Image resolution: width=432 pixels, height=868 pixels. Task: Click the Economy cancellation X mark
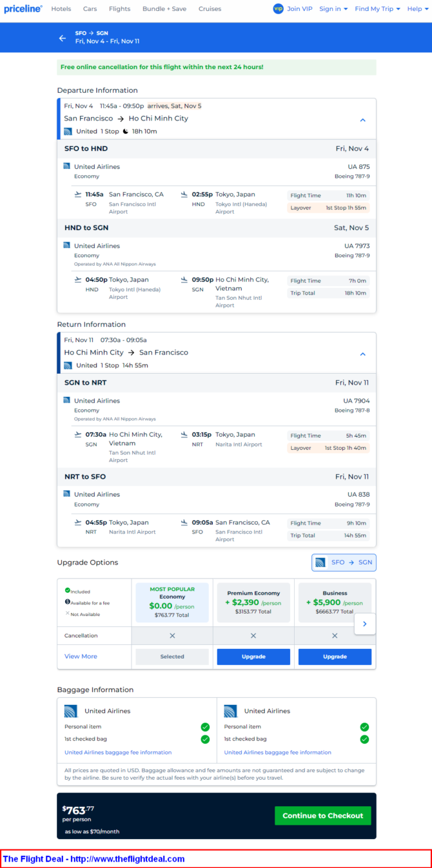click(172, 635)
